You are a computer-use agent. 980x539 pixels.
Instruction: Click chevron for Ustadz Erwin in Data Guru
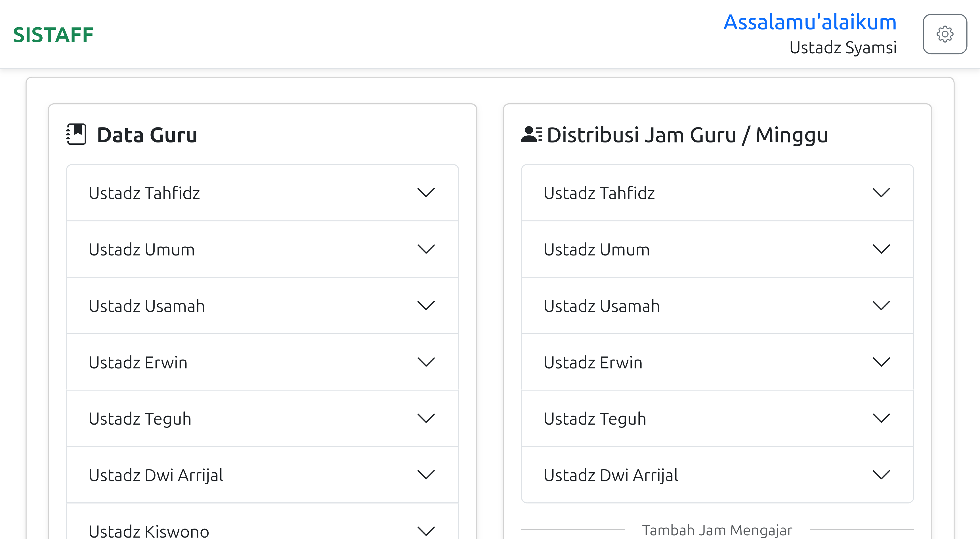point(426,362)
